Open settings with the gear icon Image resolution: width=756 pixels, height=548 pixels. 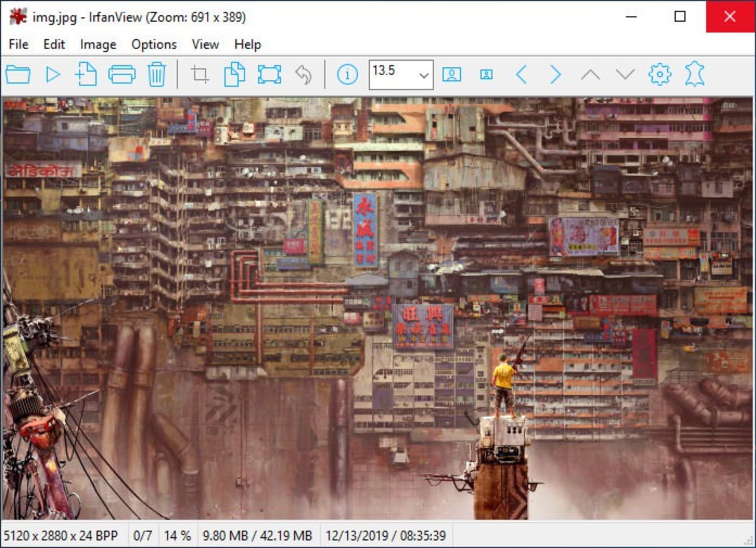pos(660,74)
